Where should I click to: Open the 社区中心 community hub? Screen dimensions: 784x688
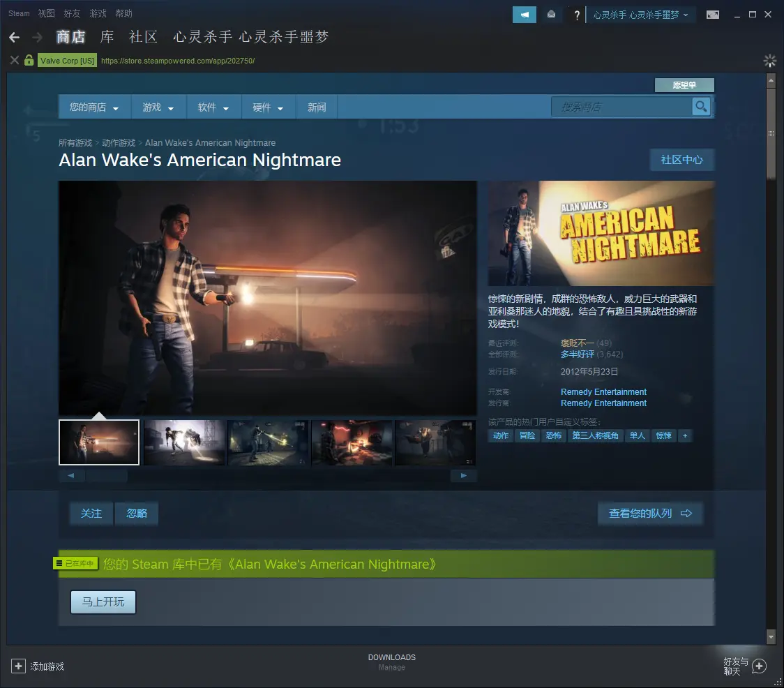[x=682, y=160]
